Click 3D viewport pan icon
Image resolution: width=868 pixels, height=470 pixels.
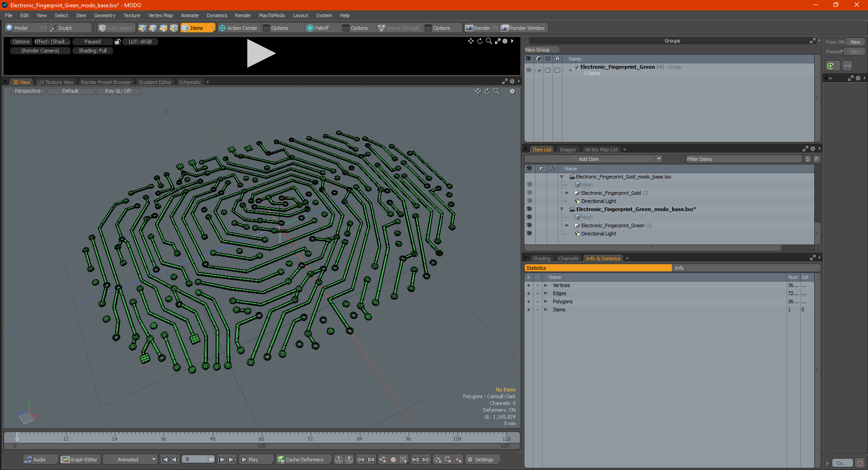coord(478,91)
